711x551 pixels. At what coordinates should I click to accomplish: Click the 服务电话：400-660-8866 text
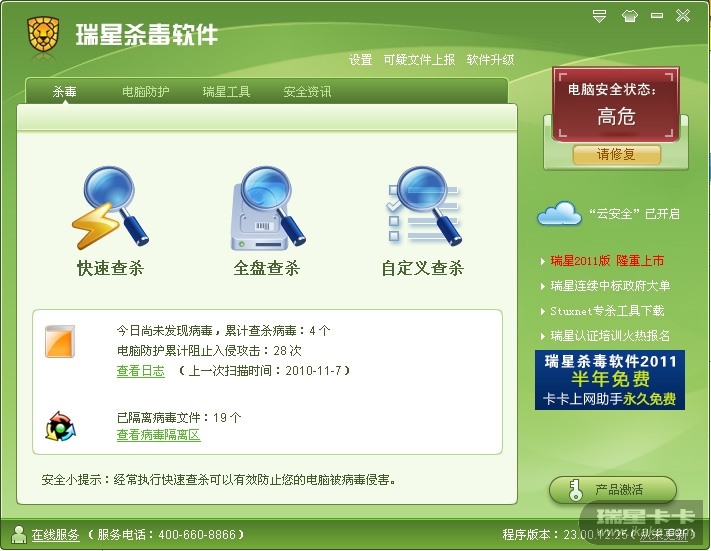coord(166,535)
